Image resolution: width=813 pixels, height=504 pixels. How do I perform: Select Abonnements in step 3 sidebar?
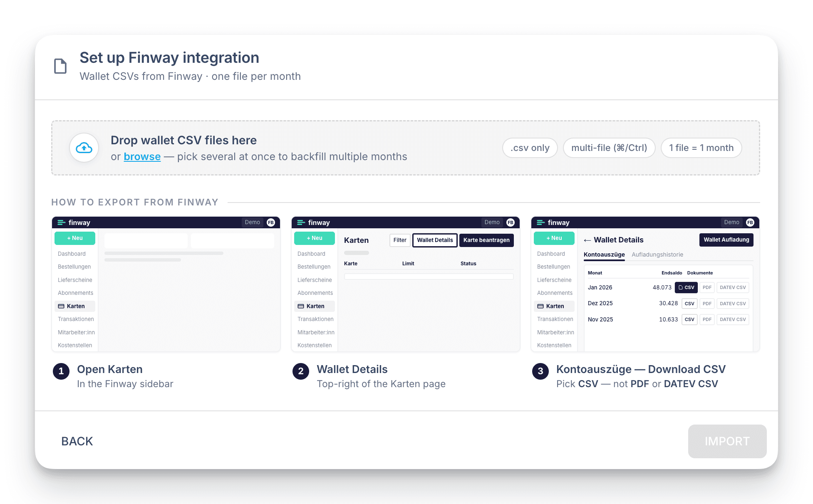[x=555, y=293]
